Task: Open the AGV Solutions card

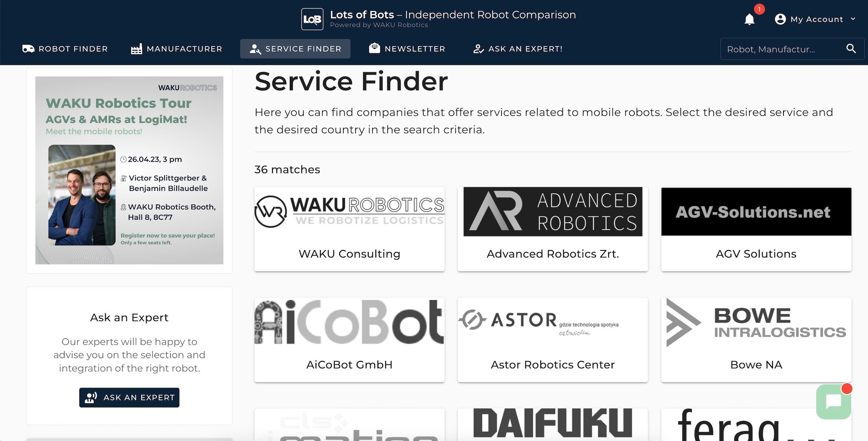Action: (x=756, y=229)
